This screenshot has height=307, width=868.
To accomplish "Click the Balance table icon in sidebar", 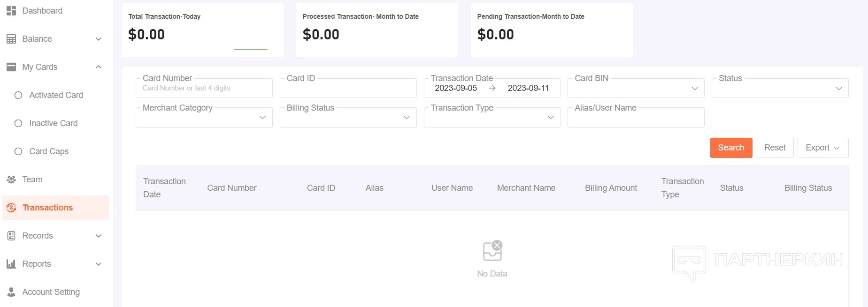I will (x=11, y=39).
